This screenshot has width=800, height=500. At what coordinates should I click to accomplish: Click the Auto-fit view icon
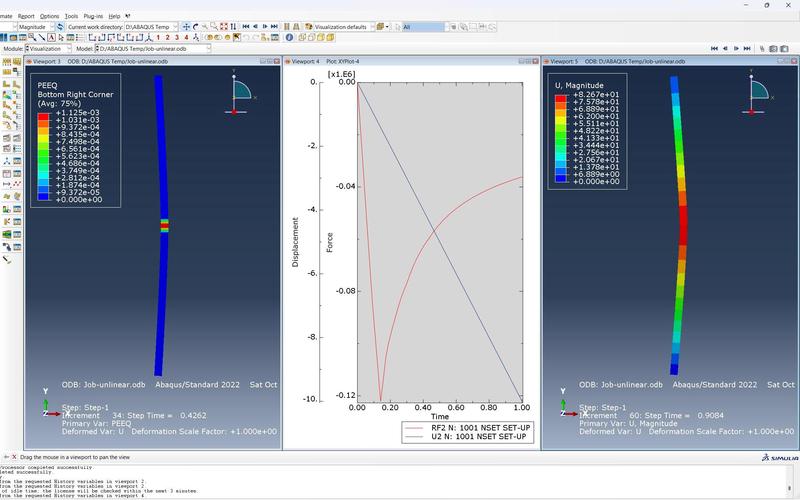click(223, 27)
